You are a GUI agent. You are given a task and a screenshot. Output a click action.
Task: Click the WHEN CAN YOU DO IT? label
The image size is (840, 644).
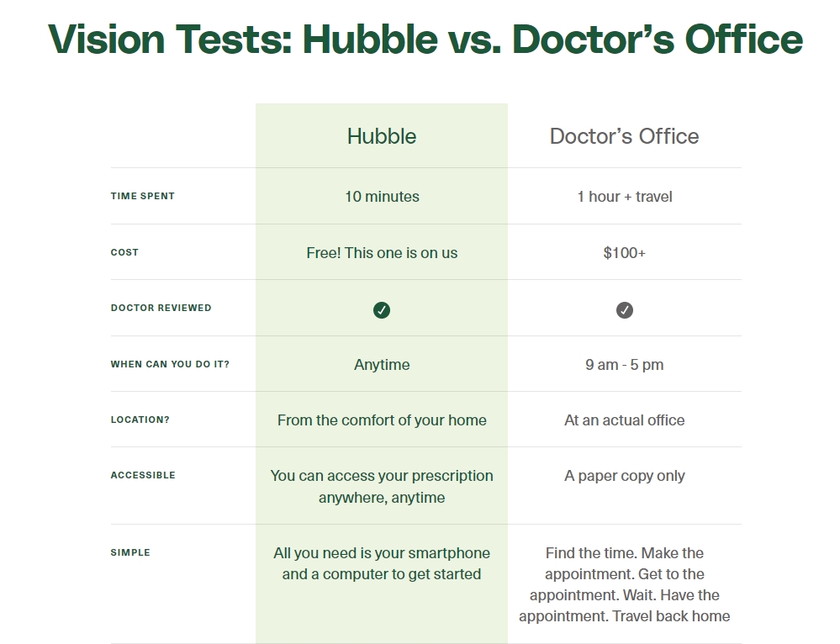click(170, 364)
